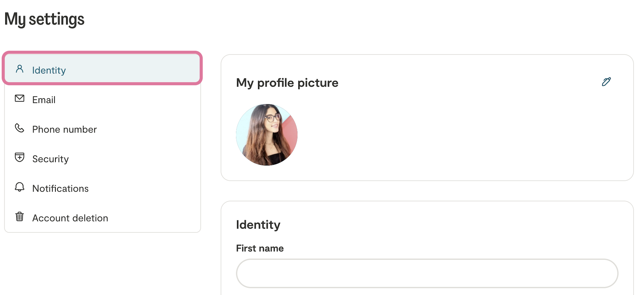Image resolution: width=644 pixels, height=295 pixels.
Task: Focus the First name text field
Action: pyautogui.click(x=427, y=273)
